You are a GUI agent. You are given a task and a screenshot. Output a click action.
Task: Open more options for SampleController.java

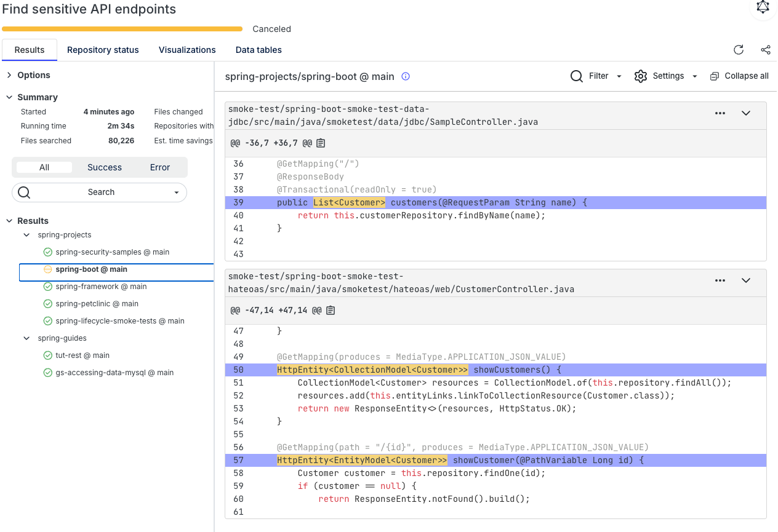pyautogui.click(x=720, y=113)
